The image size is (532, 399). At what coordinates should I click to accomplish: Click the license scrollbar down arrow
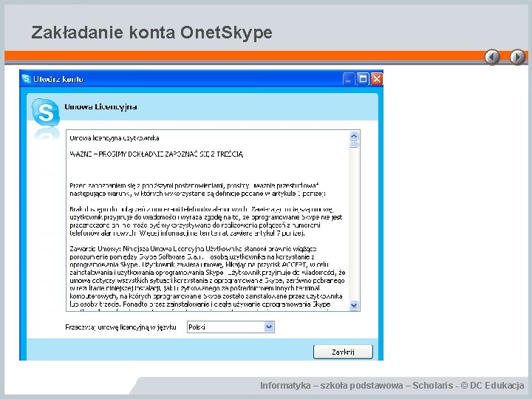(x=354, y=305)
